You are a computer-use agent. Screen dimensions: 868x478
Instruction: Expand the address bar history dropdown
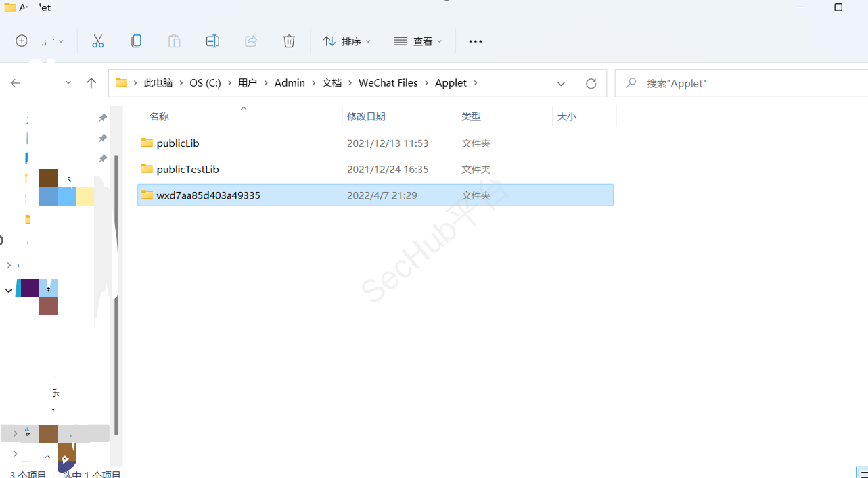(561, 83)
